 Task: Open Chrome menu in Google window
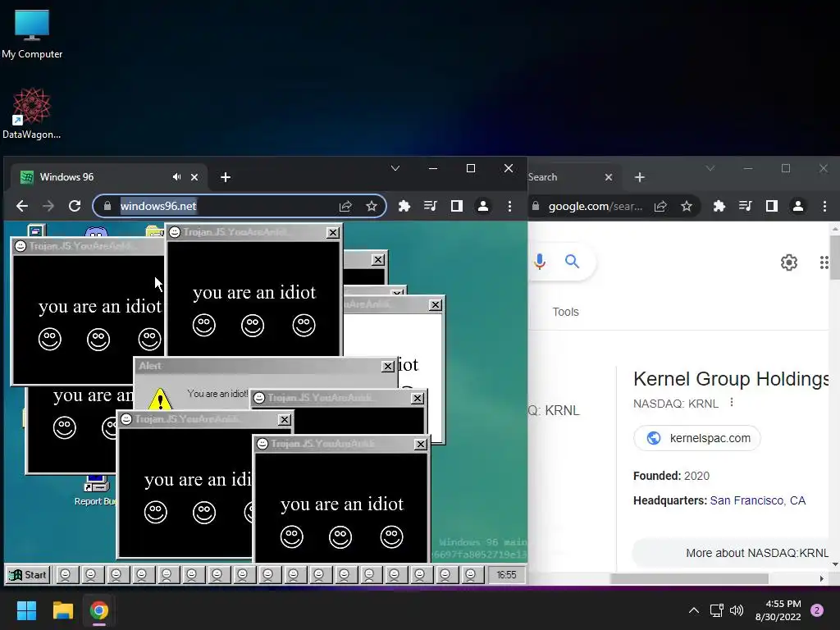[824, 206]
